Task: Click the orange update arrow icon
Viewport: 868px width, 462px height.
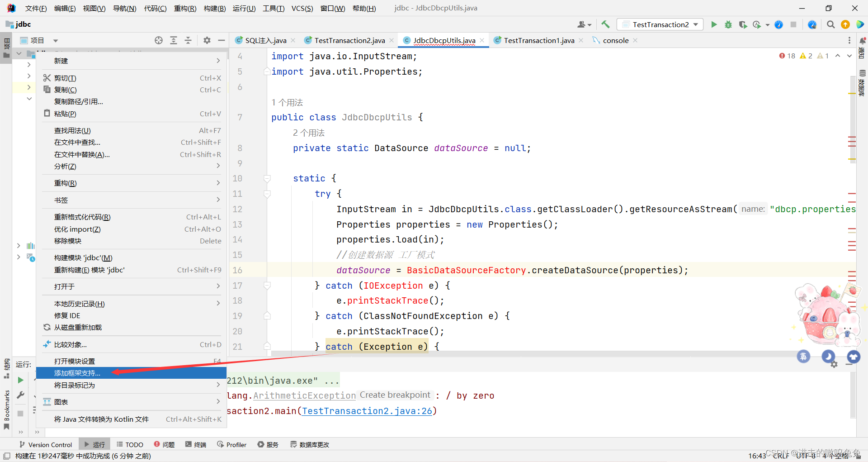Action: (x=845, y=24)
